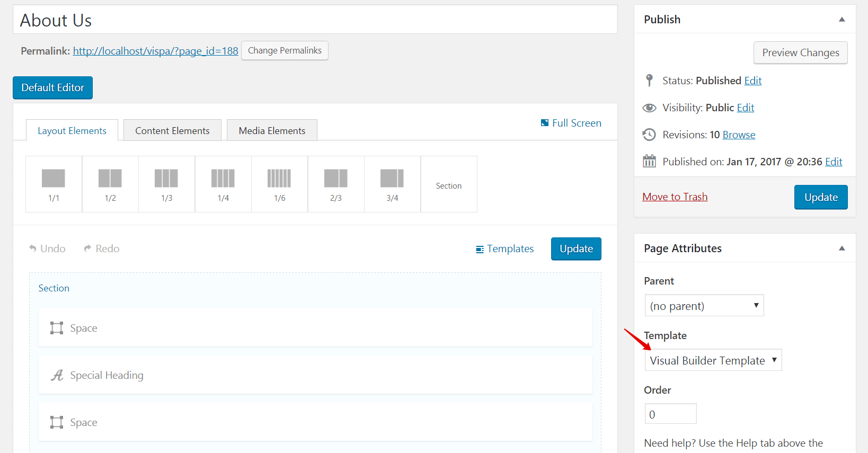
Task: Switch to the Default Editor
Action: 52,88
